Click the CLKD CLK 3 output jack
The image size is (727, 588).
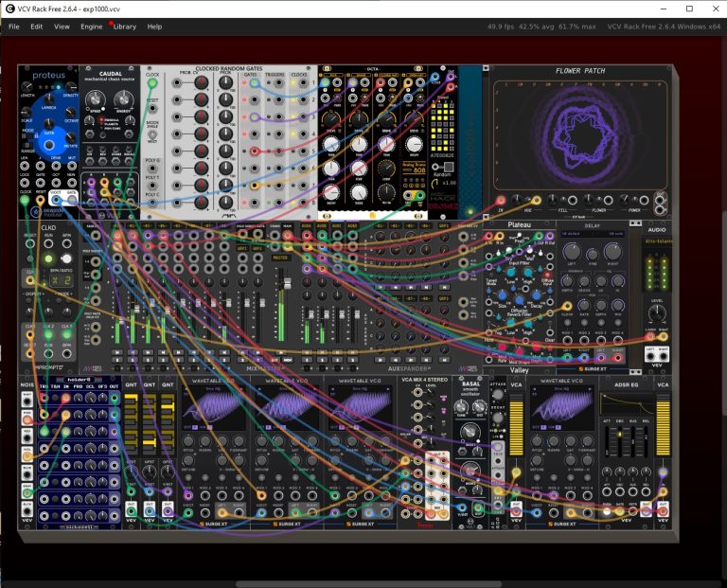(x=67, y=334)
